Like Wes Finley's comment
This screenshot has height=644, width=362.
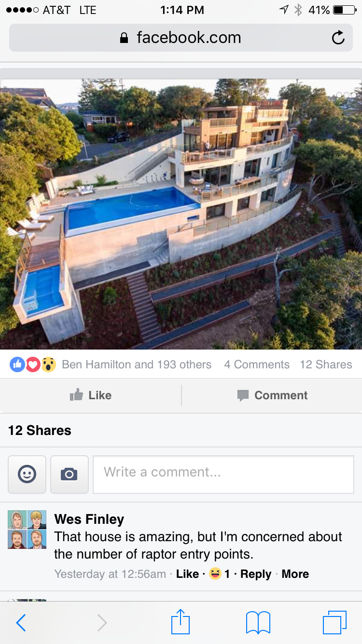point(187,574)
